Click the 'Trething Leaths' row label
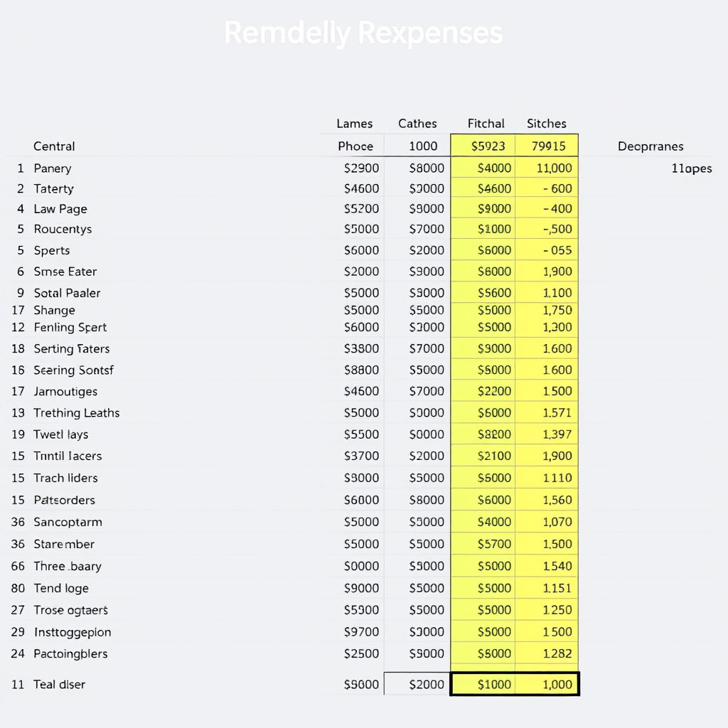Image resolution: width=728 pixels, height=728 pixels. pyautogui.click(x=77, y=413)
